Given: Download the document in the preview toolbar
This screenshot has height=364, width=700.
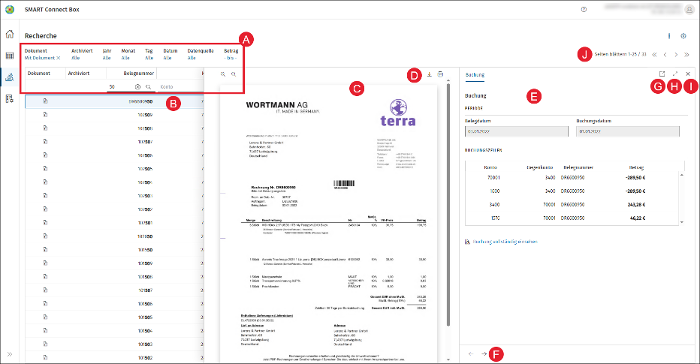Looking at the screenshot, I should point(429,75).
